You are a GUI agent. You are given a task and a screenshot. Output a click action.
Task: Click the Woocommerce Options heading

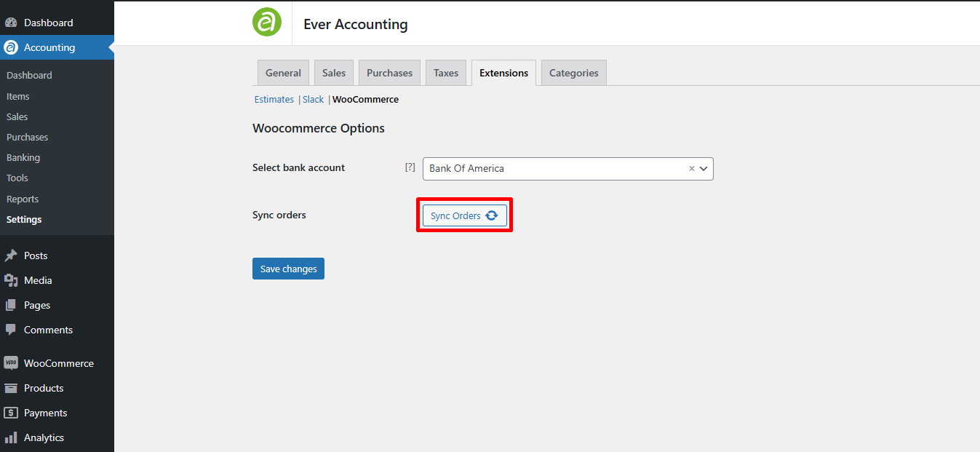pos(319,128)
